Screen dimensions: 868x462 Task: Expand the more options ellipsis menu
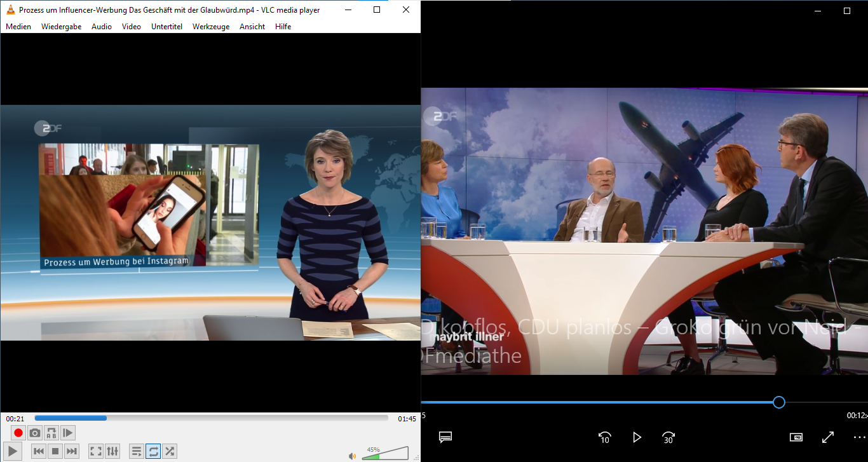coord(858,437)
